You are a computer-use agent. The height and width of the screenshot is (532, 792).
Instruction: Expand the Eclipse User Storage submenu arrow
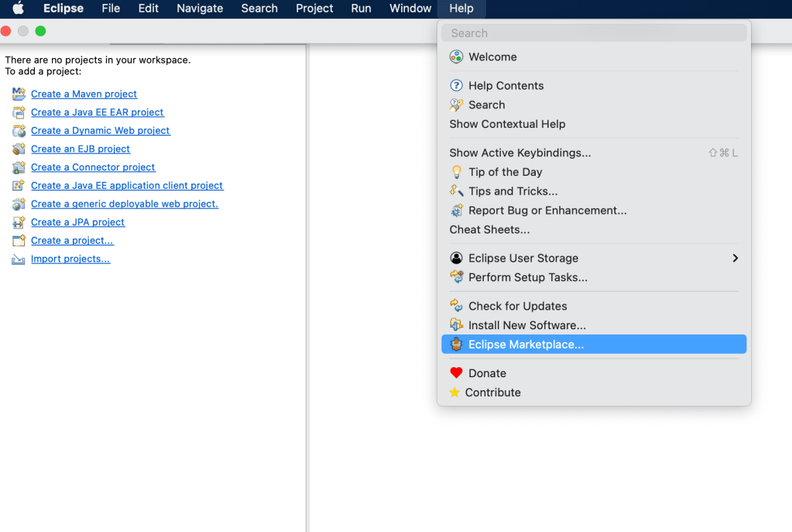735,258
